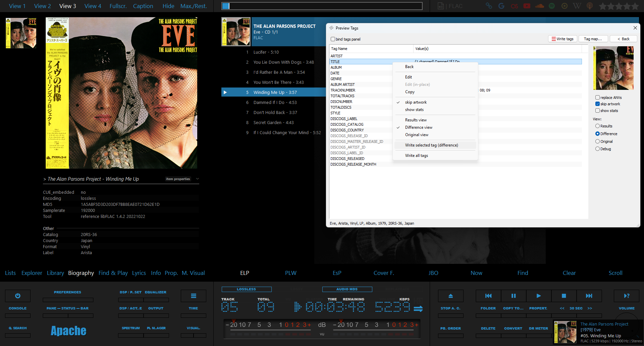This screenshot has width=644, height=346.
Task: Switch to the Lyrics tab
Action: (x=139, y=273)
